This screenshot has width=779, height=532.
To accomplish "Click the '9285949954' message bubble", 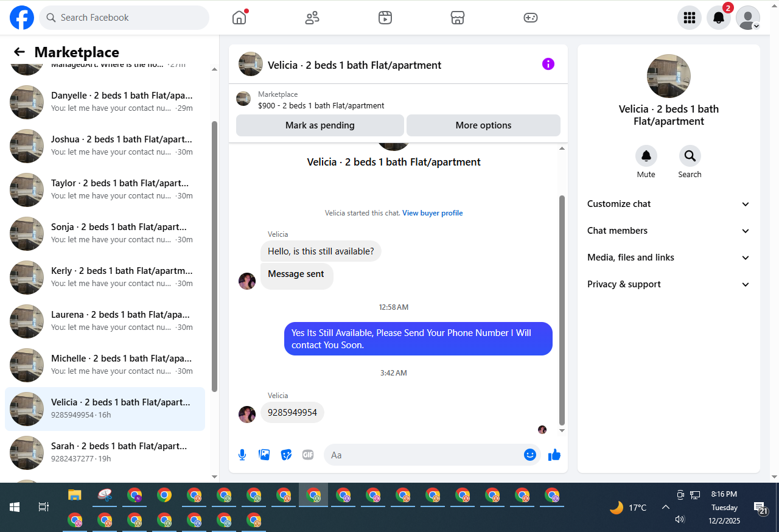I will (x=292, y=412).
